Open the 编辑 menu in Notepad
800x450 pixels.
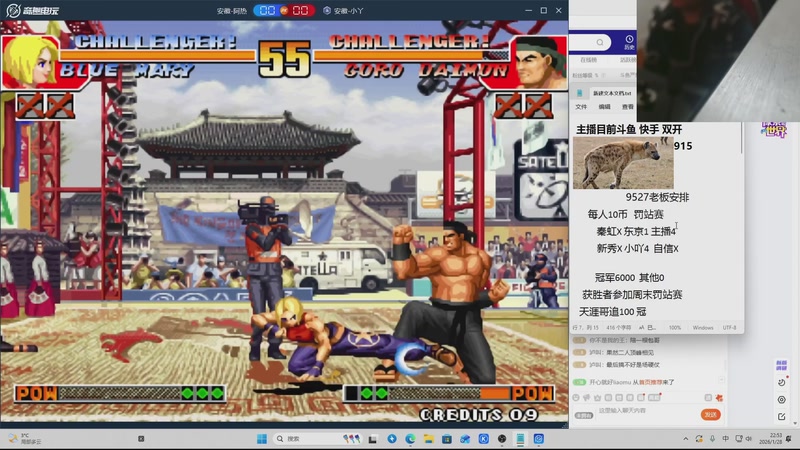click(605, 107)
